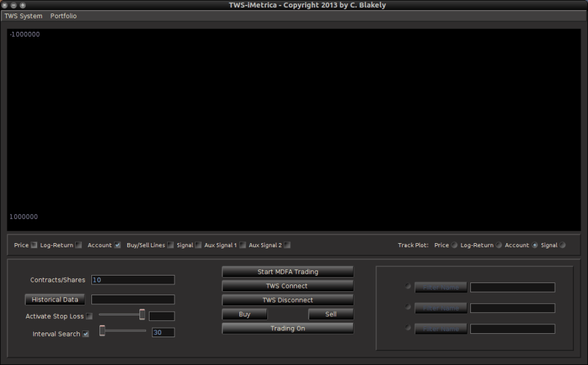This screenshot has width=588, height=365.
Task: Open the Portfolio menu
Action: click(x=64, y=16)
